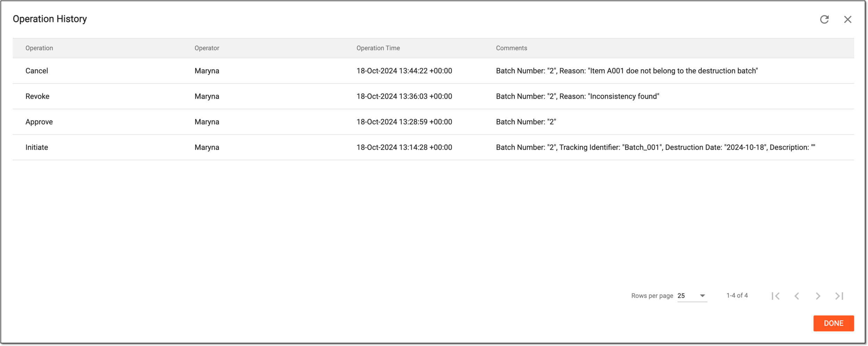Click the Operation column header
This screenshot has width=868, height=346.
click(x=39, y=48)
